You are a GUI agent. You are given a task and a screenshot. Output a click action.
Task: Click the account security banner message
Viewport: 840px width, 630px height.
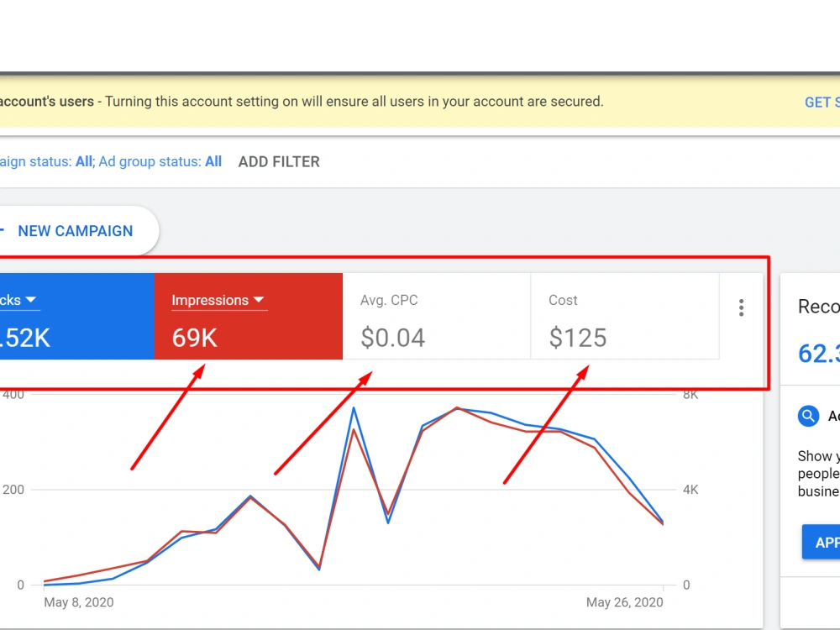click(302, 102)
